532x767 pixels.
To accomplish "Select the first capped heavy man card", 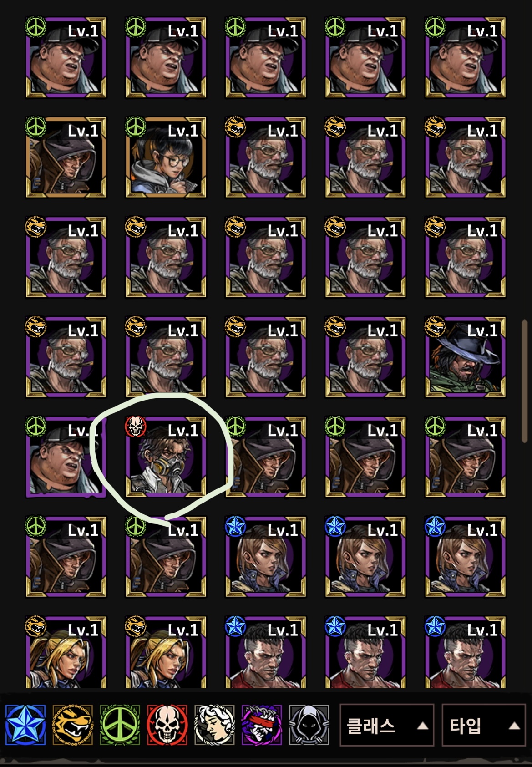I will tap(66, 57).
